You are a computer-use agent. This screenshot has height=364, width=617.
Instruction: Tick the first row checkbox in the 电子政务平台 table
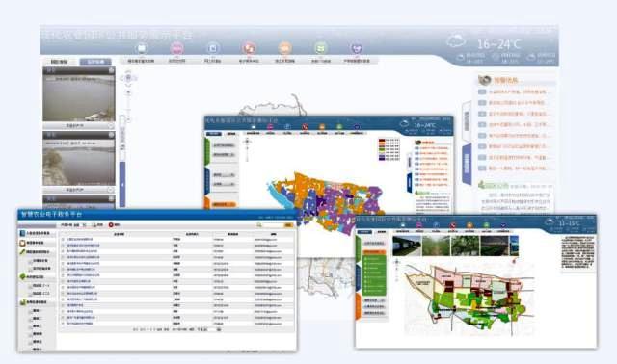tap(63, 239)
